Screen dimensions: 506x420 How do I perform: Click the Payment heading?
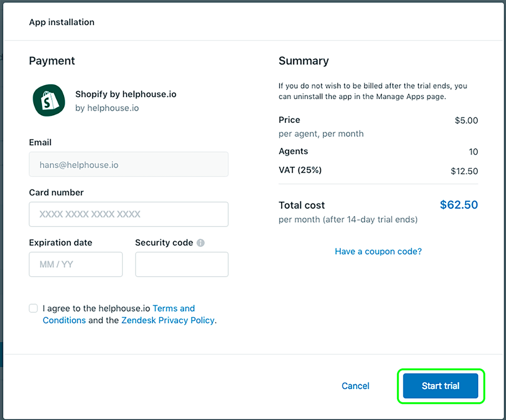52,61
